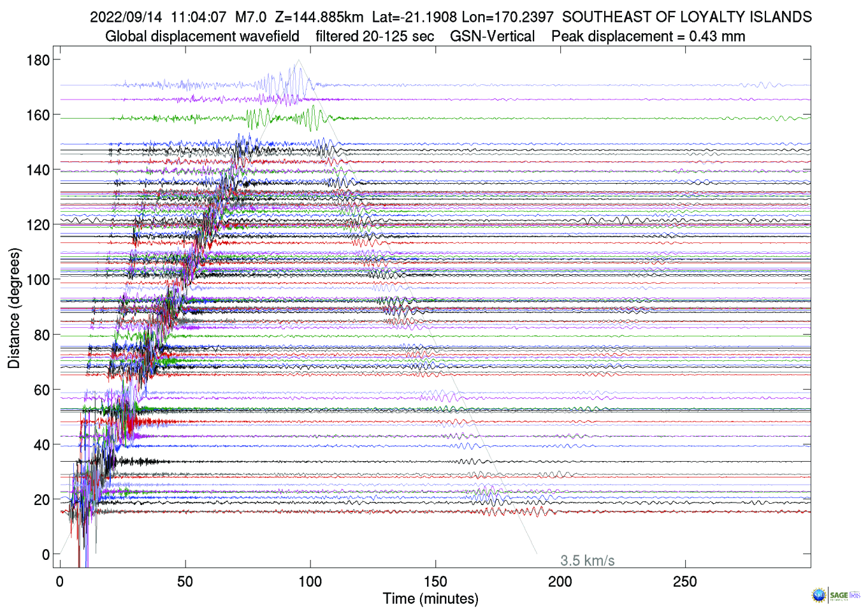The width and height of the screenshot is (868, 609).
Task: Click the 250 tick on time axis
Action: pos(685,582)
